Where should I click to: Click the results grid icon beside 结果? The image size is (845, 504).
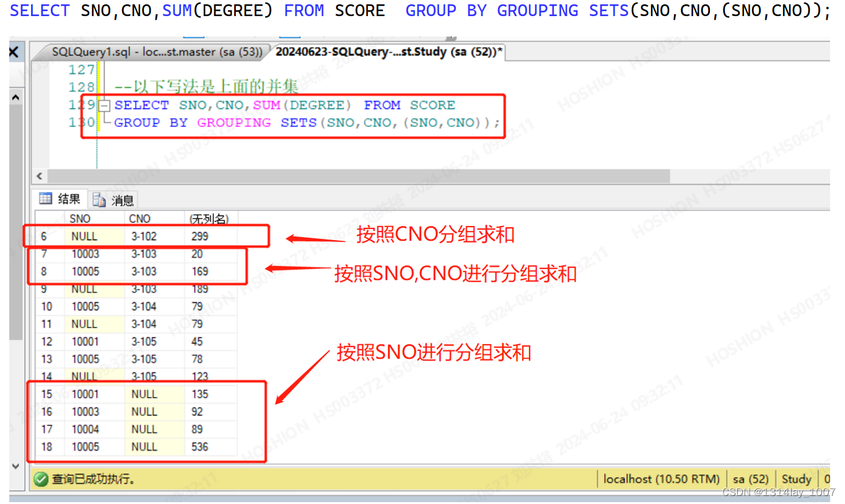pyautogui.click(x=46, y=199)
